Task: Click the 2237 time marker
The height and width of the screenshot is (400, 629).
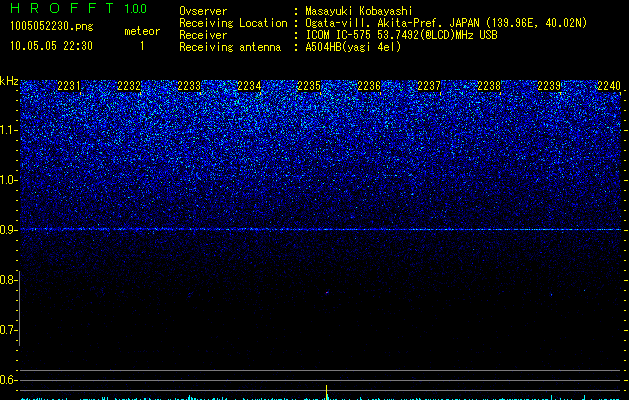Action: pos(429,86)
